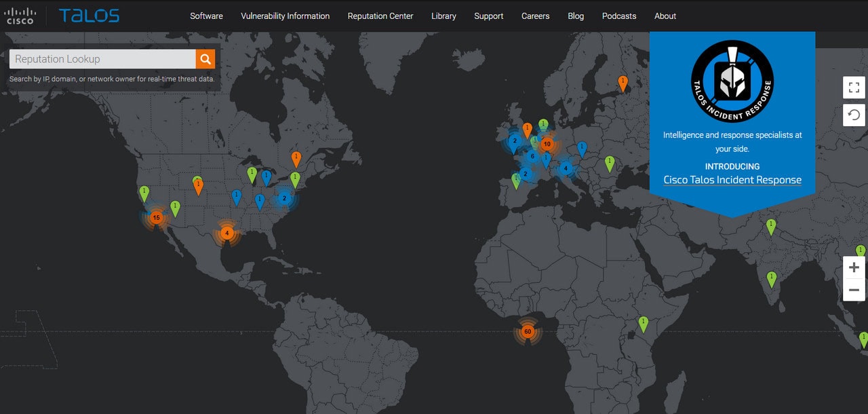Select the blue cluster marked 4 over Italy
Viewport: 868px width, 414px height.
pos(566,168)
